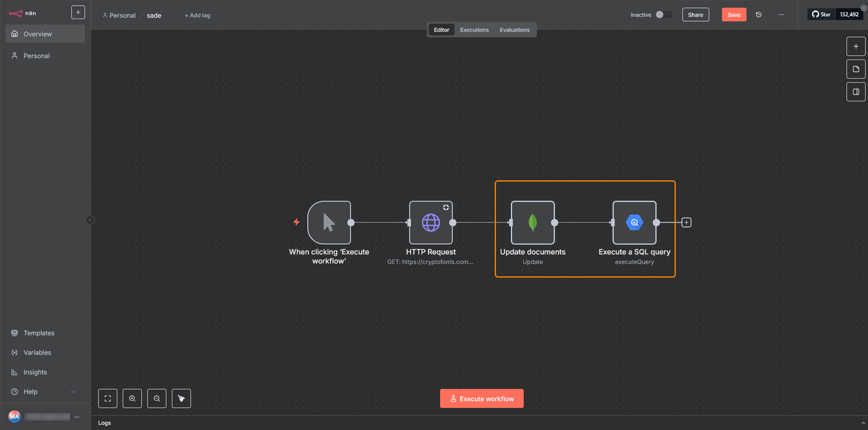Click the Execute workflow button

[x=482, y=398]
